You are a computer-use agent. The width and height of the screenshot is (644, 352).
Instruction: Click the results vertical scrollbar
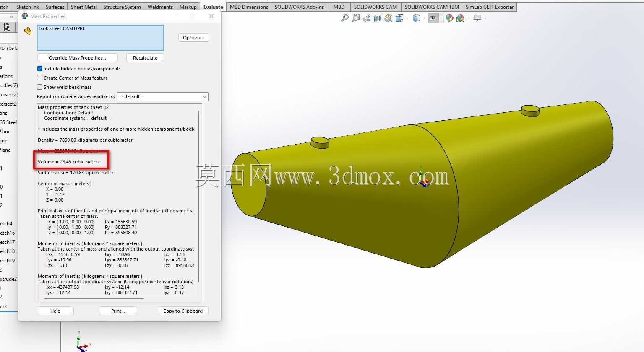[198, 197]
